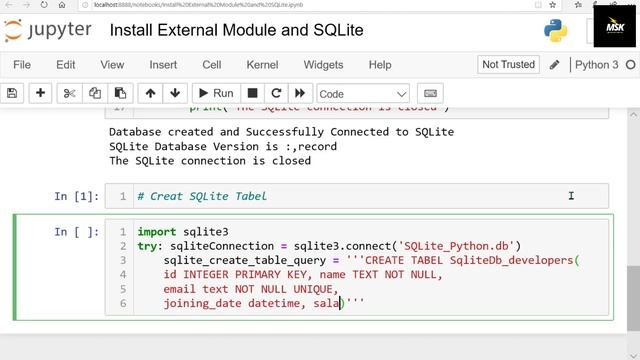Open the Help menu
The image size is (640, 360).
380,65
